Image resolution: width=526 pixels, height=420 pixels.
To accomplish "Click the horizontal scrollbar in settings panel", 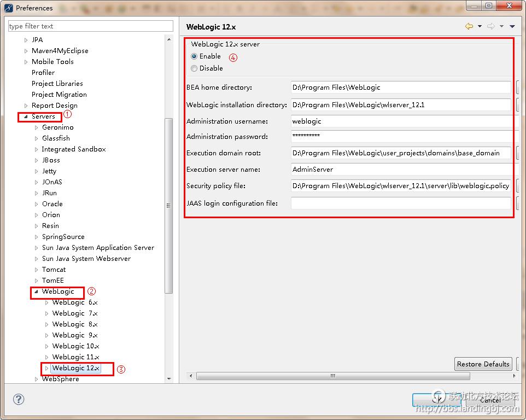I will (332, 376).
